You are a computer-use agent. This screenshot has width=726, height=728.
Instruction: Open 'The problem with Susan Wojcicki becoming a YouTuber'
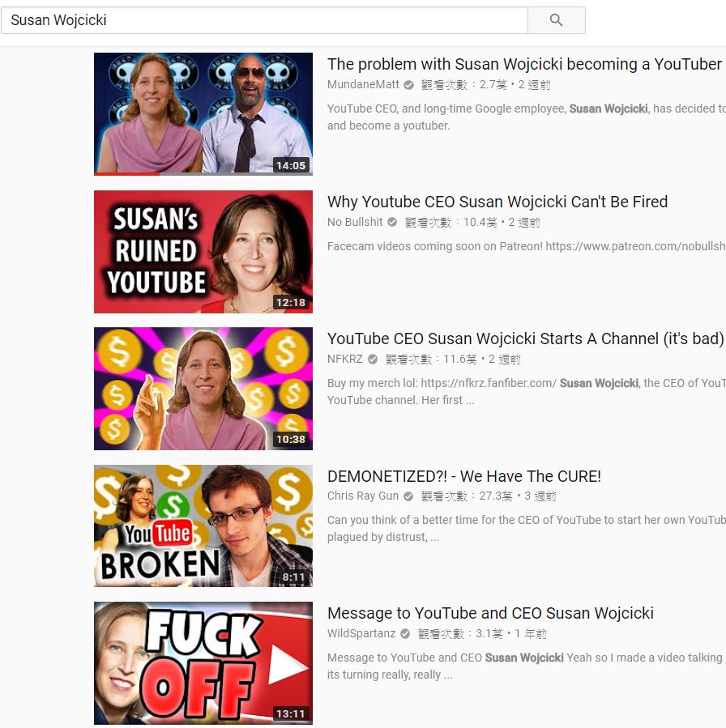(524, 64)
